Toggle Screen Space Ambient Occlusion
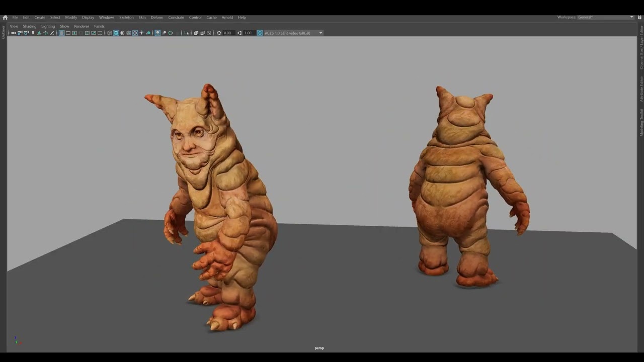This screenshot has height=362, width=644. point(157,33)
